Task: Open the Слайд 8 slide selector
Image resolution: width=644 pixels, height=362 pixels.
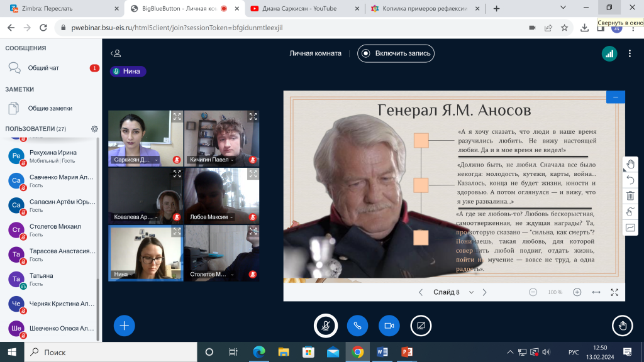Action: (453, 292)
